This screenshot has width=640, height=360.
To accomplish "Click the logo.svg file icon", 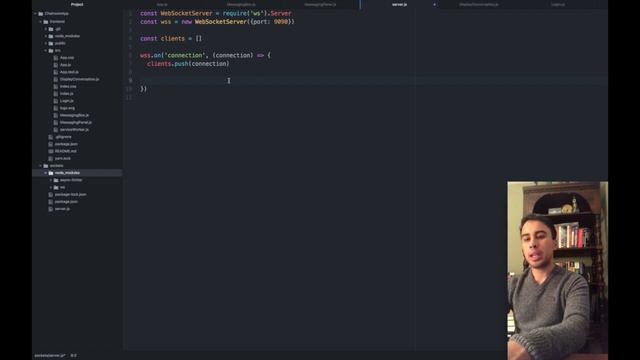I will [x=56, y=108].
